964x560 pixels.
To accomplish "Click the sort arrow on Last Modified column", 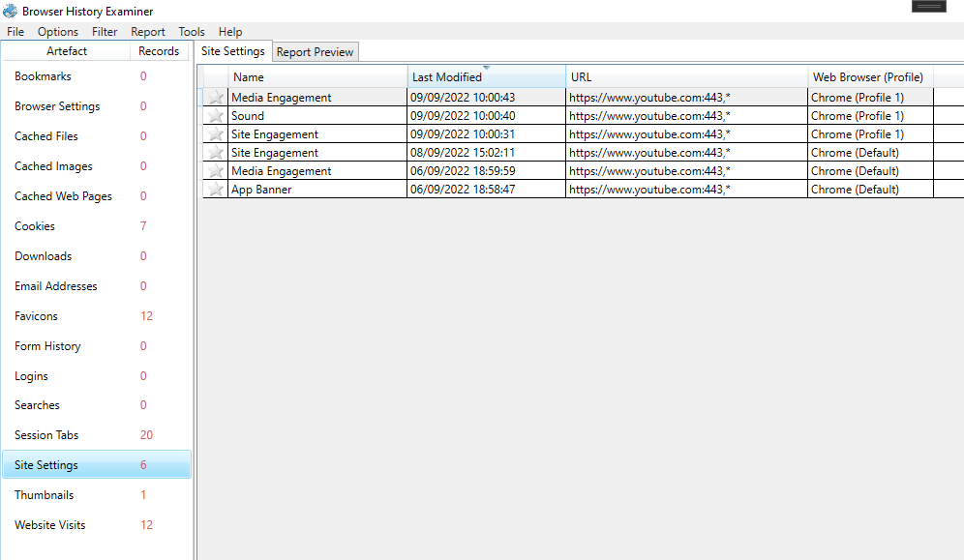I will coord(487,70).
